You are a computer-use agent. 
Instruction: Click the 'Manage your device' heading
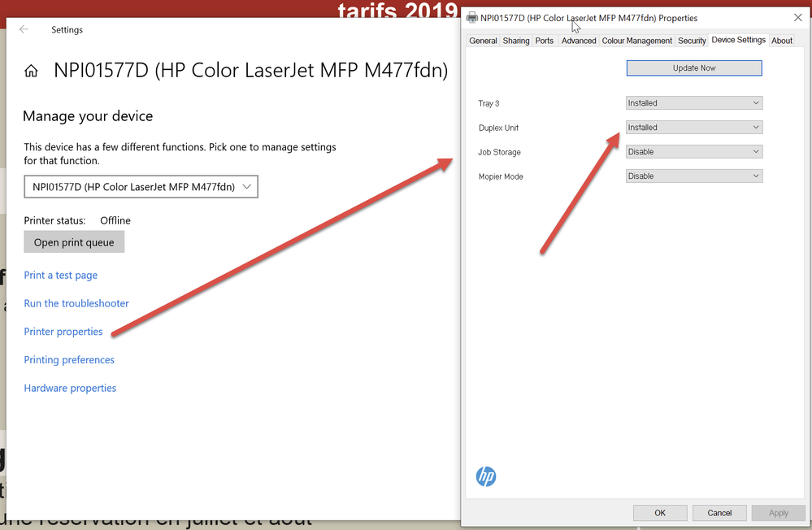[x=88, y=116]
